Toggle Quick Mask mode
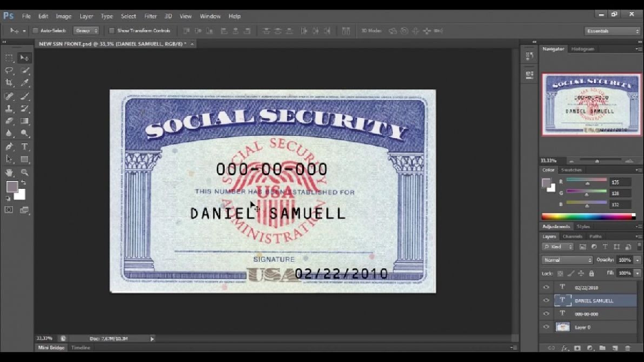The image size is (644, 362). (9, 210)
